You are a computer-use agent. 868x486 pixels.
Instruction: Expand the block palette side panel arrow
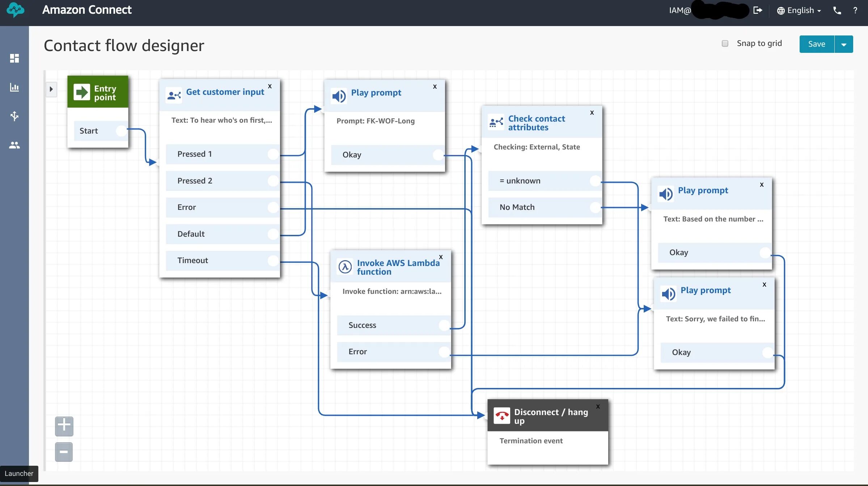pyautogui.click(x=51, y=89)
